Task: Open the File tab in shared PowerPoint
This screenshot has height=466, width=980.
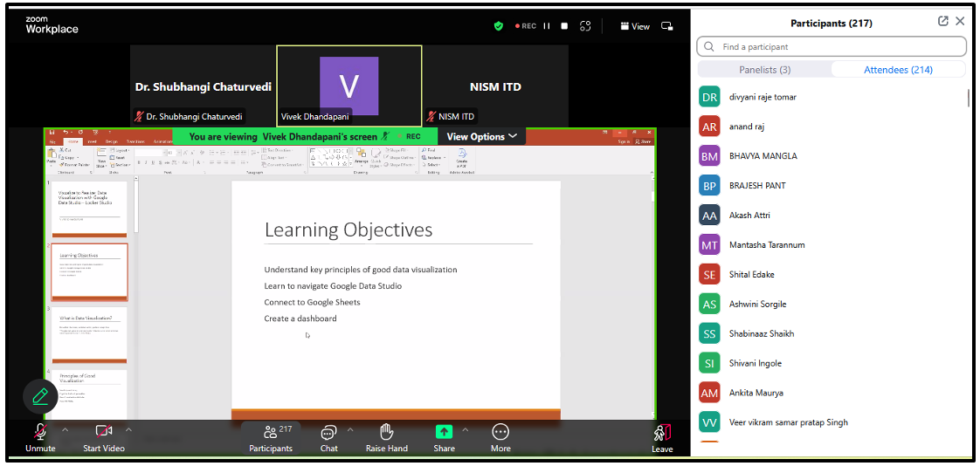Action: coord(52,141)
